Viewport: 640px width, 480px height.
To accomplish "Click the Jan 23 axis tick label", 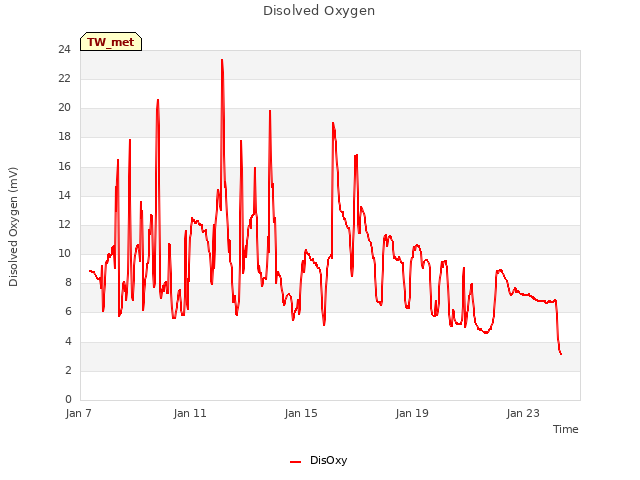I will point(523,413).
